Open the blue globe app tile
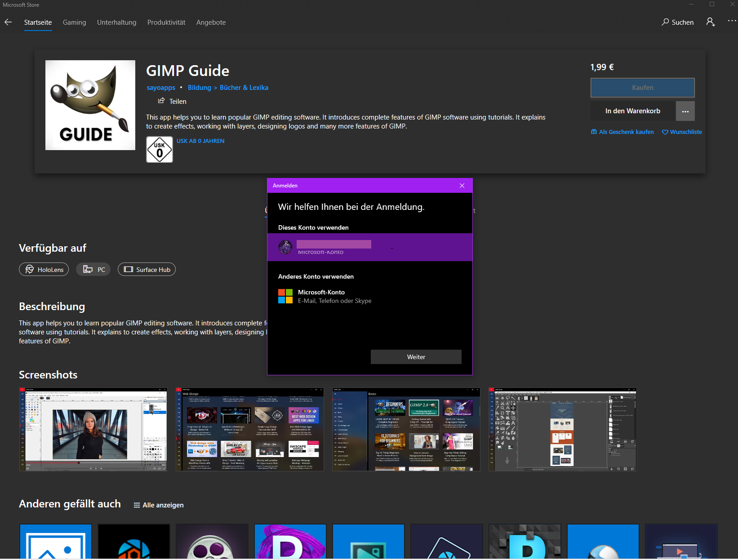Screen dimensions: 738x560 [603, 542]
